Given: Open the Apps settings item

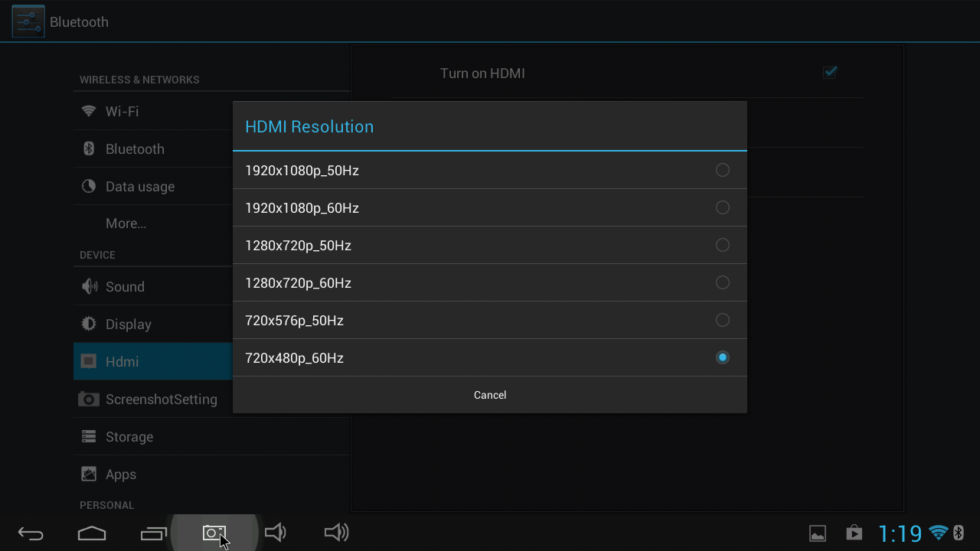Looking at the screenshot, I should pos(120,474).
